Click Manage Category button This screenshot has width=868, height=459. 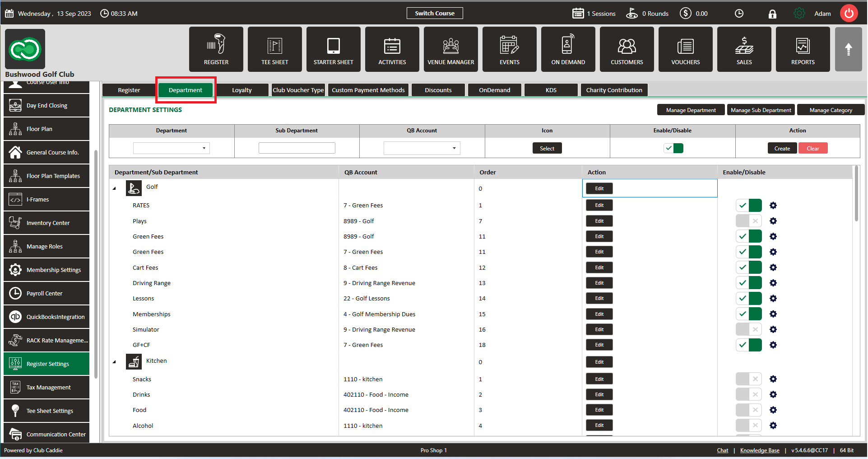831,110
